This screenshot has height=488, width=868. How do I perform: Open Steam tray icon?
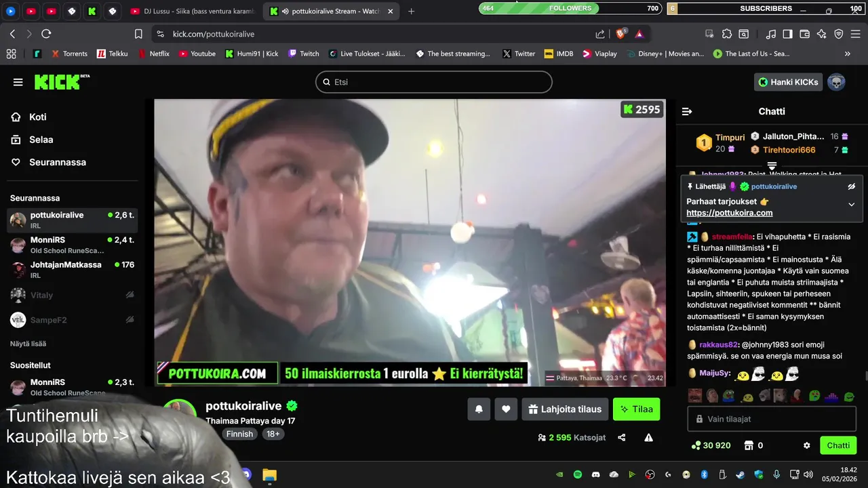click(x=740, y=474)
